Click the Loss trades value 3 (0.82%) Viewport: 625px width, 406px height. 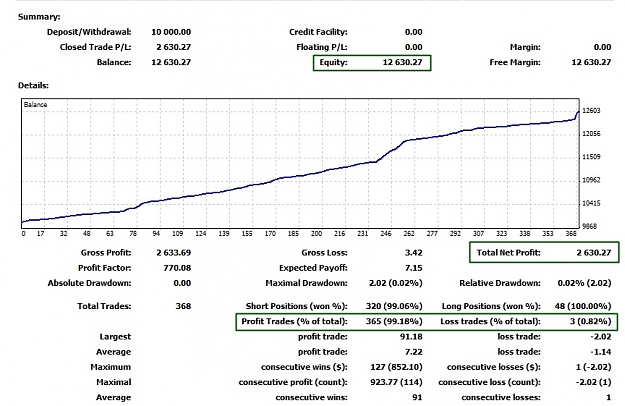590,321
